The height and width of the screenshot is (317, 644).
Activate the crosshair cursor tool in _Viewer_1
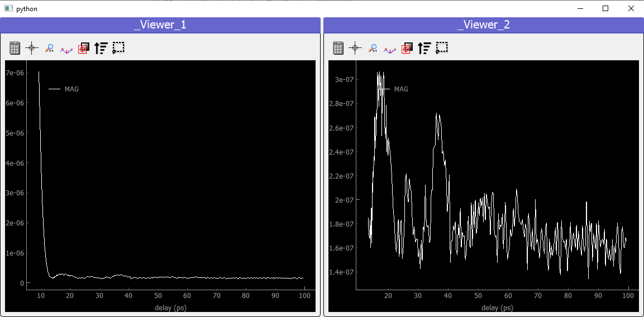click(32, 48)
